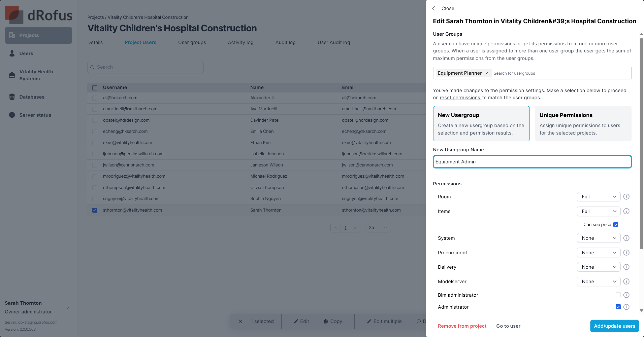
Task: Click the user Search field
Action: point(145,67)
